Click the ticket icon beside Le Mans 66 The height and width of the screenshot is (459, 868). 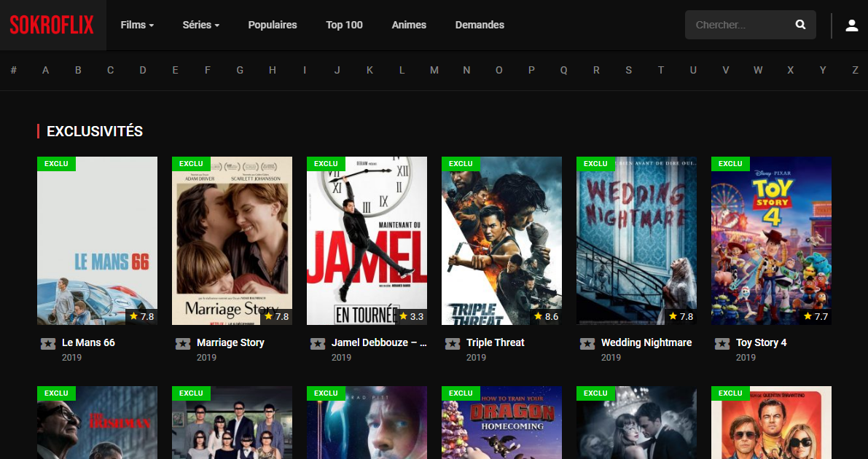point(48,344)
